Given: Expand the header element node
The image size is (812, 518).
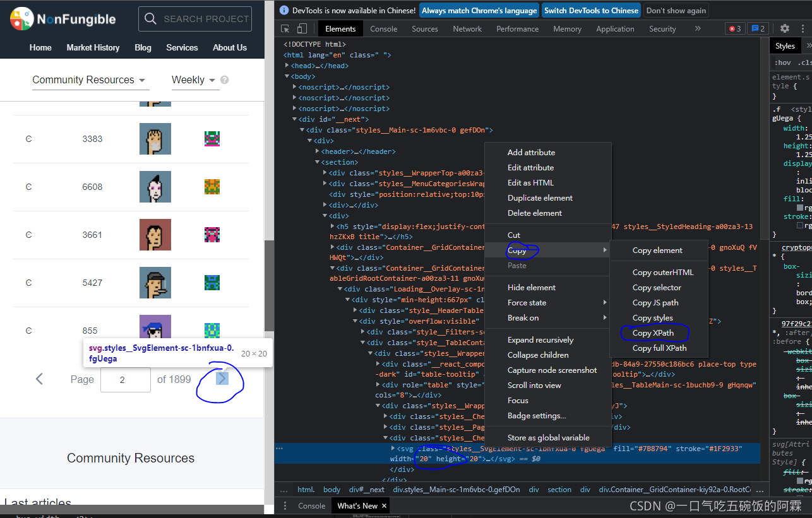Looking at the screenshot, I should [318, 151].
